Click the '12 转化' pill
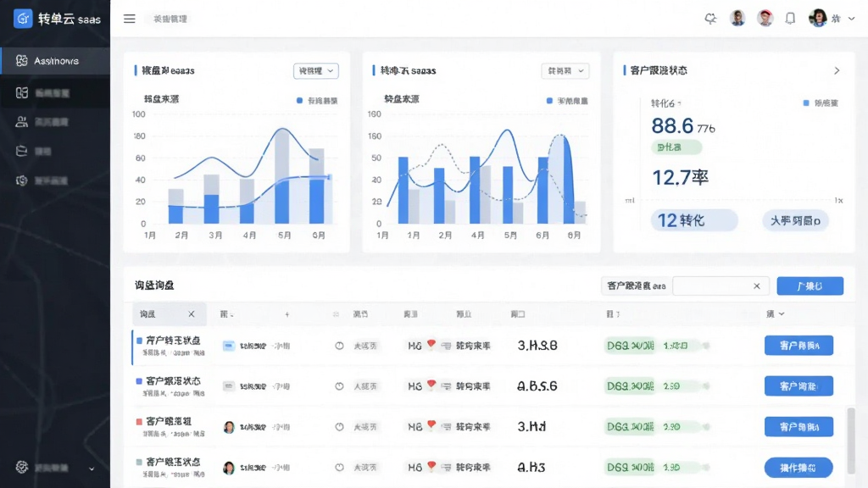The height and width of the screenshot is (488, 868). point(694,220)
